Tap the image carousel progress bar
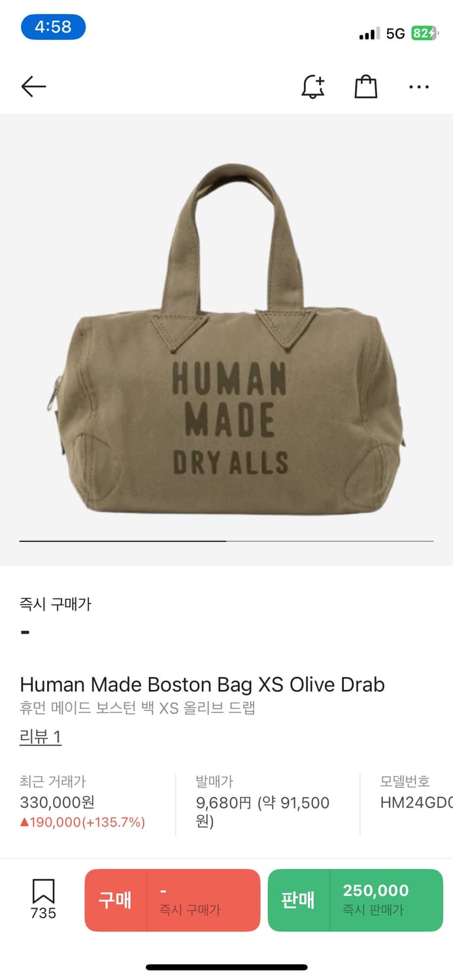Image resolution: width=453 pixels, height=980 pixels. coord(226,541)
